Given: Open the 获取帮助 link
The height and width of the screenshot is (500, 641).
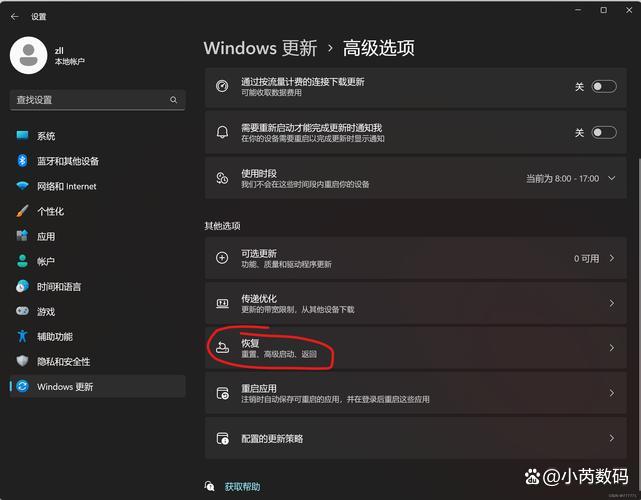Looking at the screenshot, I should click(242, 487).
